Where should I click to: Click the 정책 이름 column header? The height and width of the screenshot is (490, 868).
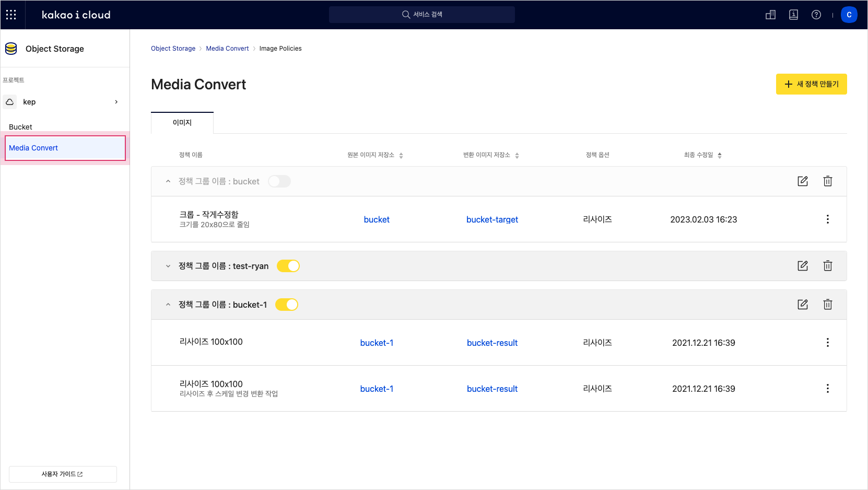[x=191, y=155]
